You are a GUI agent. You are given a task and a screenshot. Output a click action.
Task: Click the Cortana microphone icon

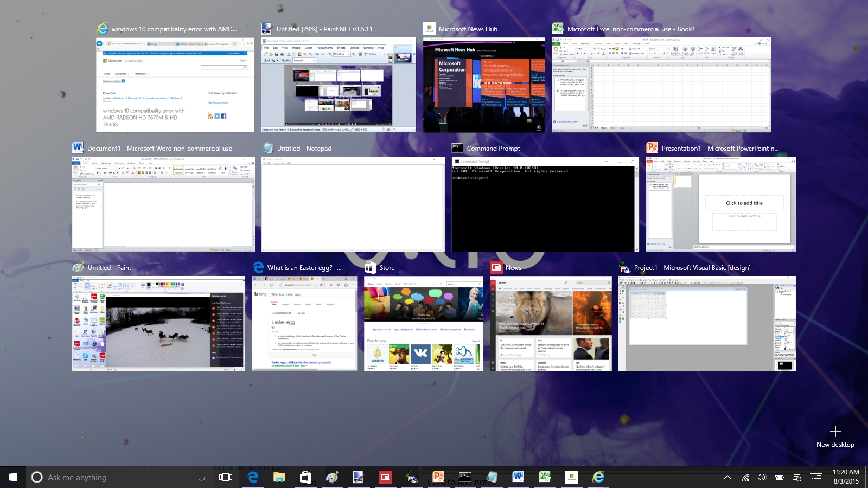coord(201,477)
